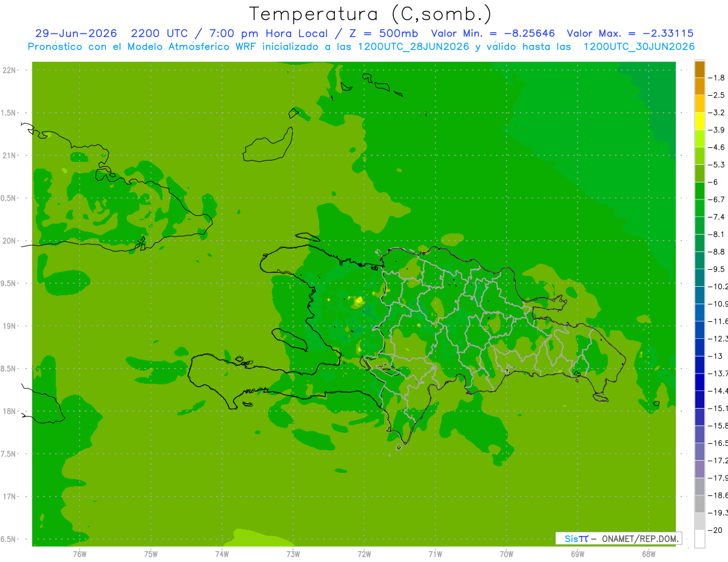Click the SisTT - ONAMET/REP.DOM. label
This screenshot has width=728, height=562.
(618, 538)
